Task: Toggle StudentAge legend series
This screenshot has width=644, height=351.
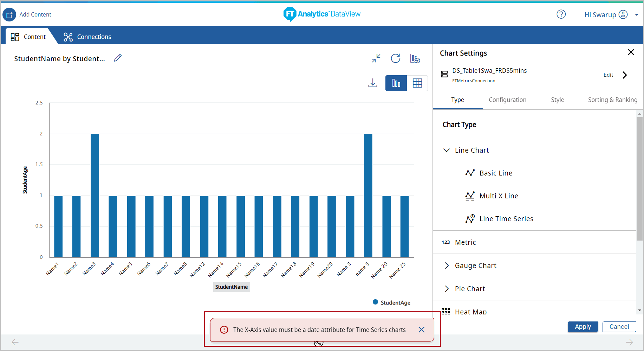Action: (x=391, y=302)
